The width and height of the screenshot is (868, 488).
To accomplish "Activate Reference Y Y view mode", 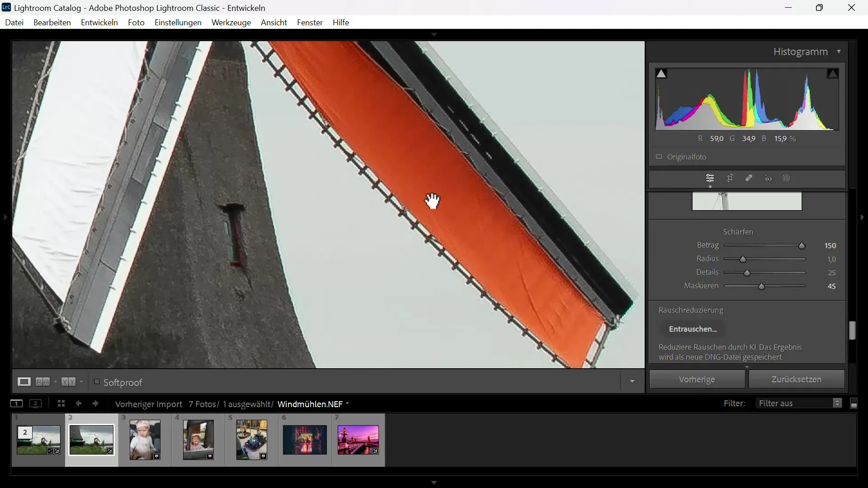I will coord(69,382).
